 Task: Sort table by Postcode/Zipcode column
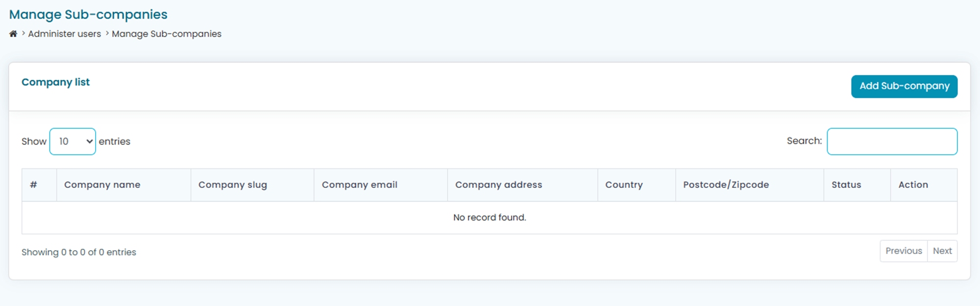(726, 185)
